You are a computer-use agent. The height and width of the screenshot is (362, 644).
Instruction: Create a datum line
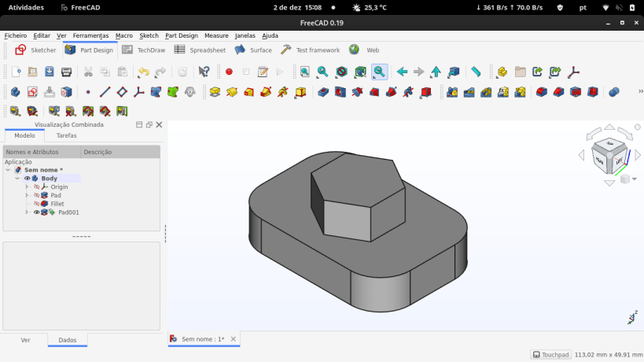pyautogui.click(x=105, y=91)
